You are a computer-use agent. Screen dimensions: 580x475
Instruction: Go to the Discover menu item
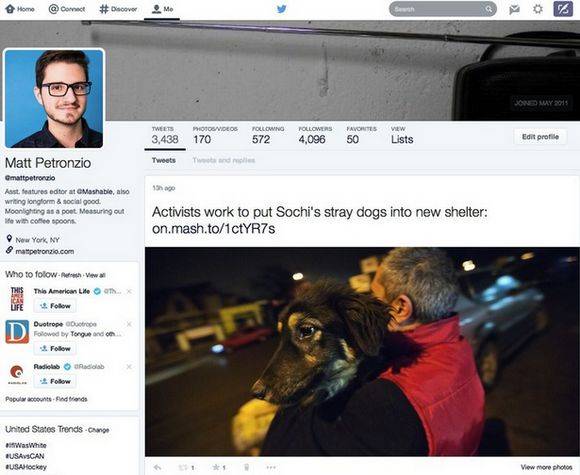tap(118, 9)
